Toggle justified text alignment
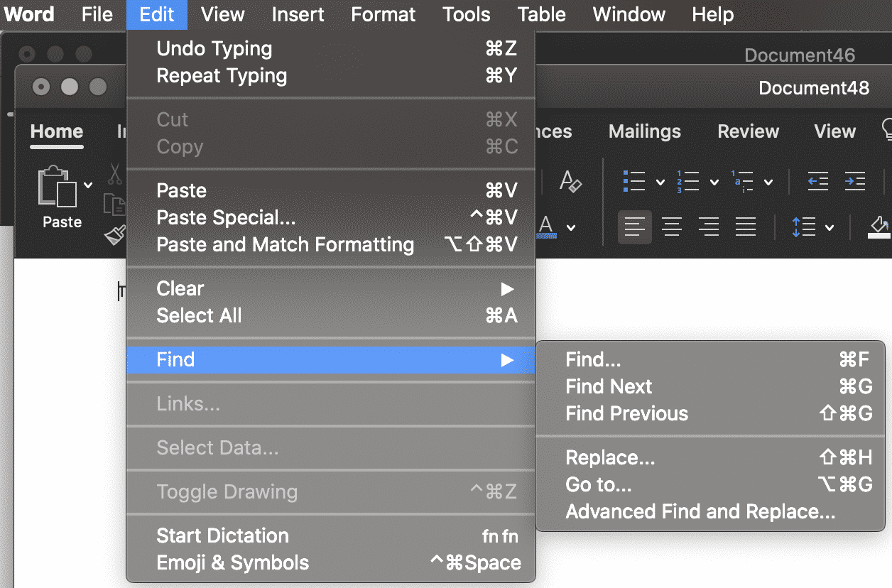This screenshot has height=588, width=892. (x=745, y=227)
